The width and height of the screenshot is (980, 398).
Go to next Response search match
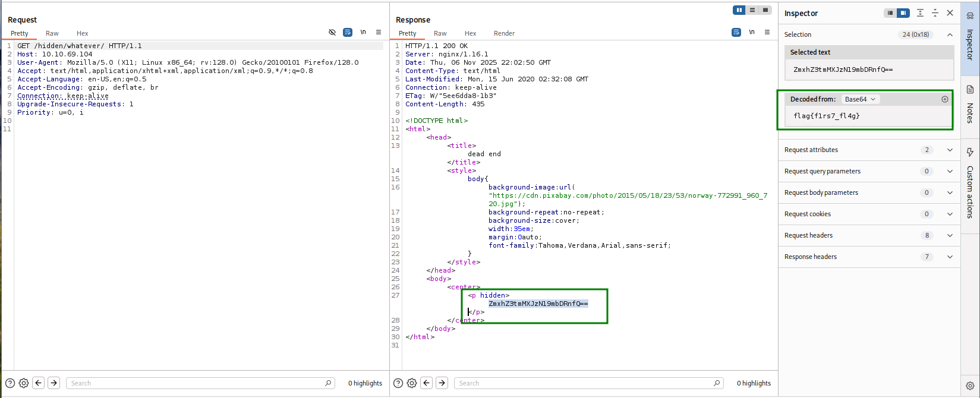pos(442,383)
